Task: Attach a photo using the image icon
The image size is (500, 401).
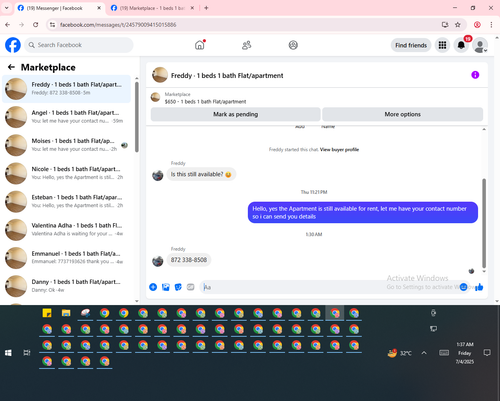Action: pos(166,287)
